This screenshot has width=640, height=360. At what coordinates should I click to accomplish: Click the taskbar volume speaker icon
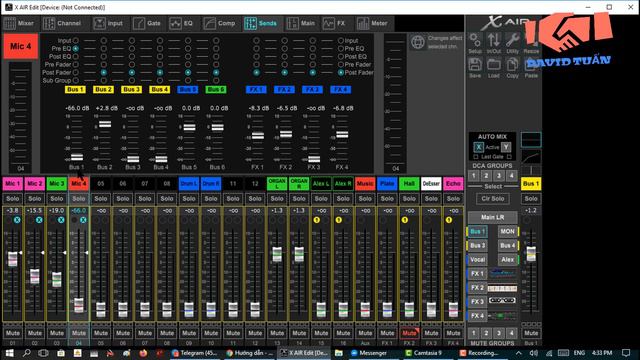(533, 353)
